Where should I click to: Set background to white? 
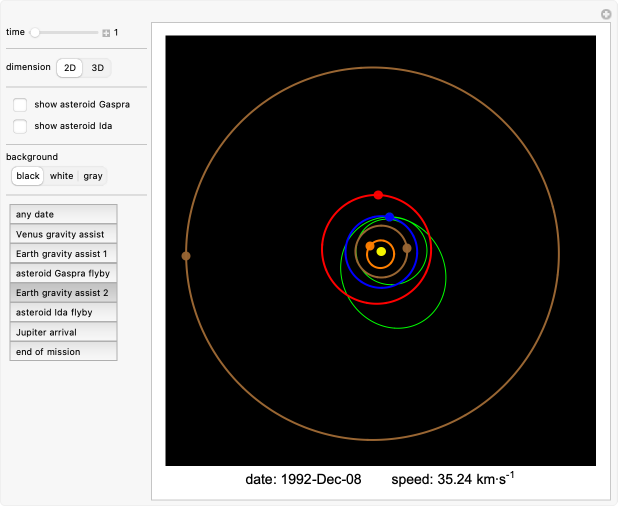62,176
